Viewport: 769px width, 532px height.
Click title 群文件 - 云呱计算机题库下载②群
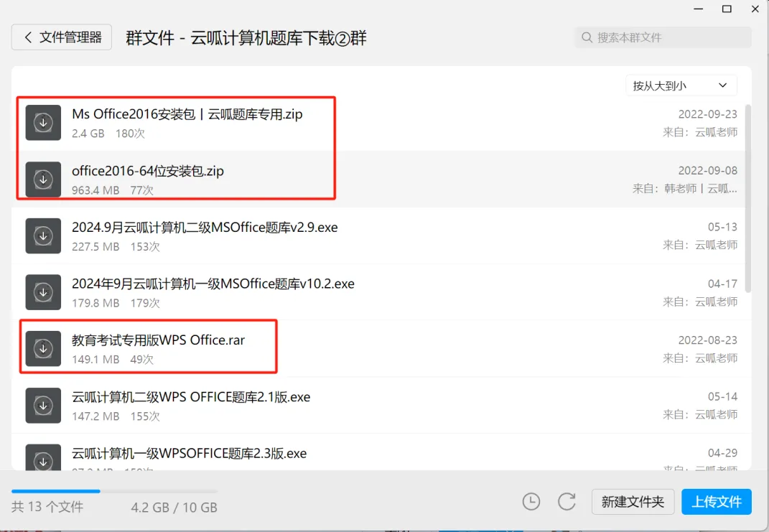[x=246, y=38]
